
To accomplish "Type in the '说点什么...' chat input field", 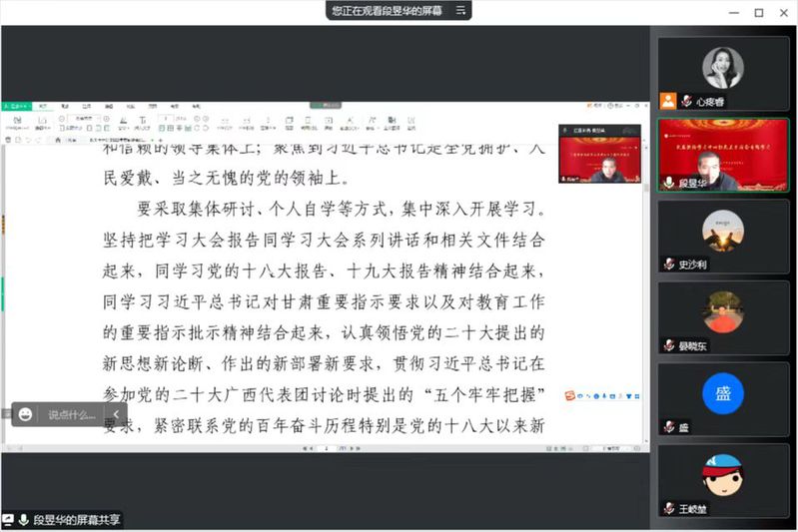I will click(73, 414).
